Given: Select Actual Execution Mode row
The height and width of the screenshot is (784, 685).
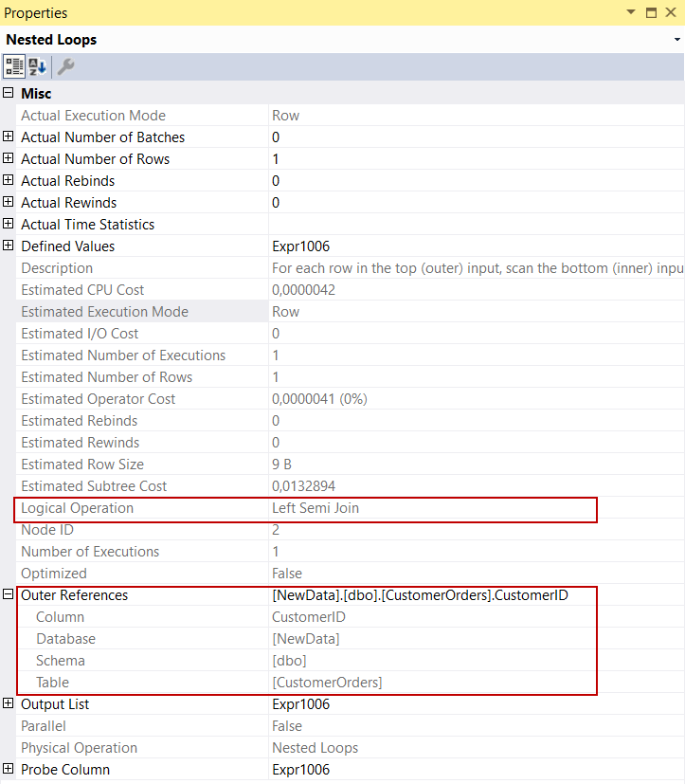Looking at the screenshot, I should [x=350, y=116].
